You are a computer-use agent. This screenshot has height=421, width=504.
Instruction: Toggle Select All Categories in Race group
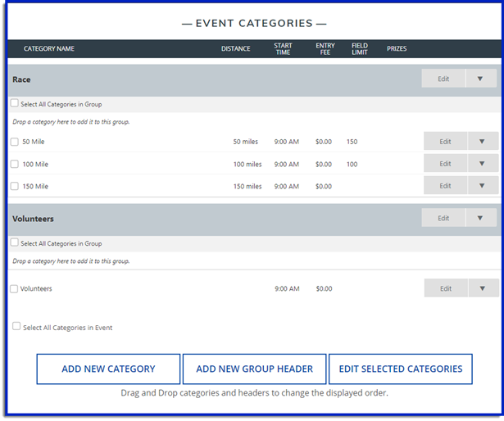[x=15, y=104]
